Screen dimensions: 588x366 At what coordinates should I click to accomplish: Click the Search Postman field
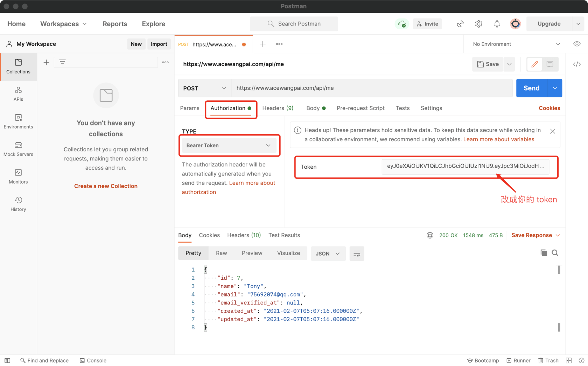pyautogui.click(x=294, y=24)
